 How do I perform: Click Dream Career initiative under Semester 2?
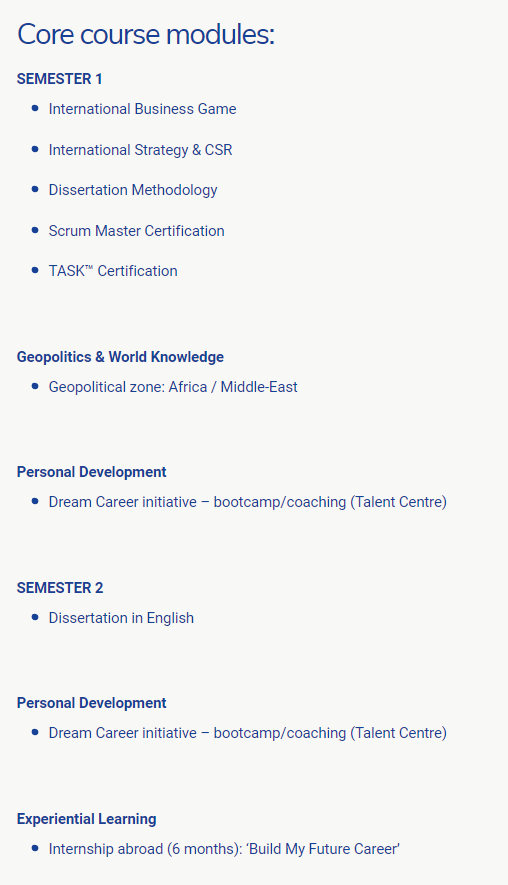click(247, 733)
